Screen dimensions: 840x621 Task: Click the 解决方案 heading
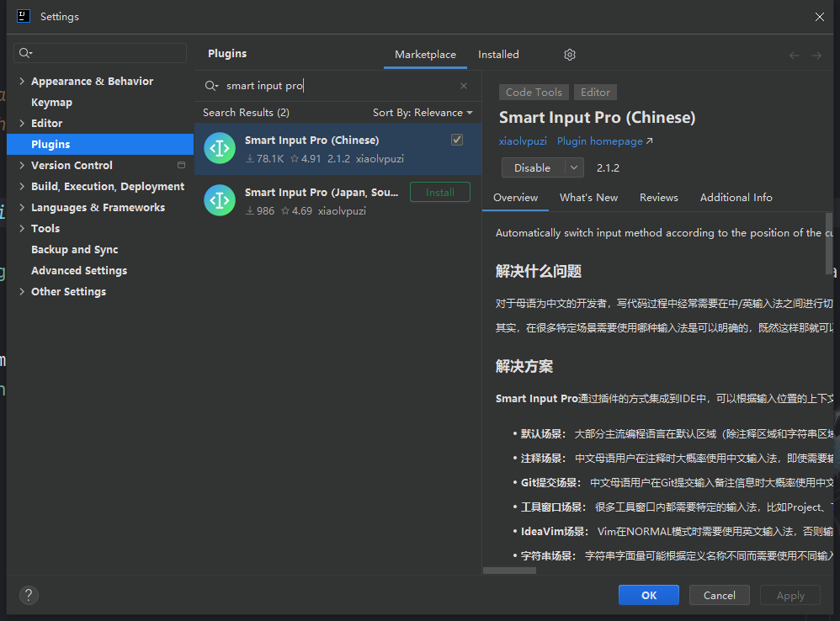tap(524, 367)
